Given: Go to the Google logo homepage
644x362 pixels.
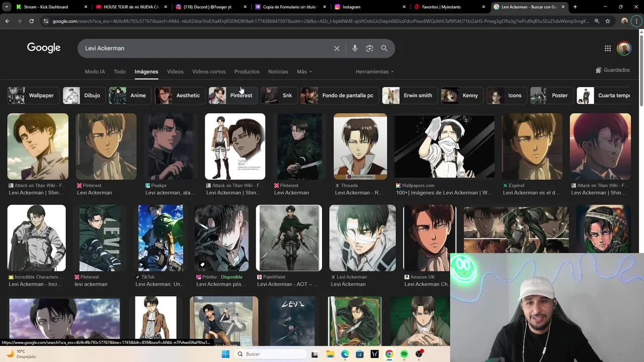Looking at the screenshot, I should (44, 48).
